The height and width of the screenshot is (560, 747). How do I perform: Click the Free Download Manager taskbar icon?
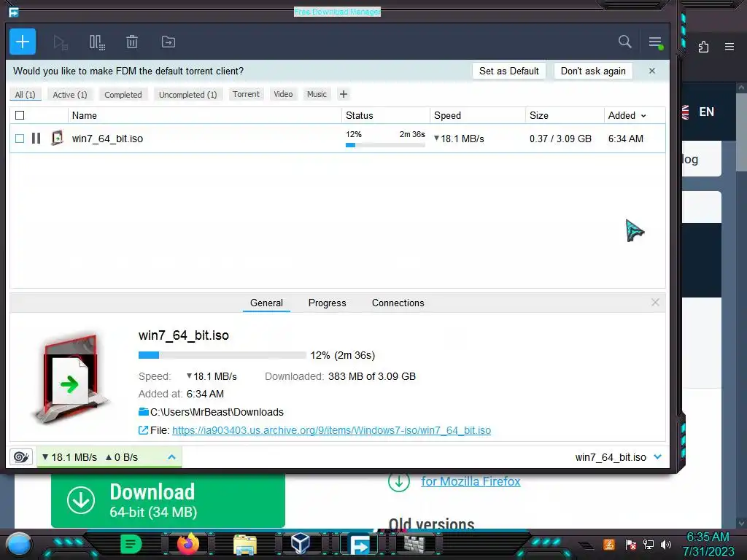(x=359, y=545)
